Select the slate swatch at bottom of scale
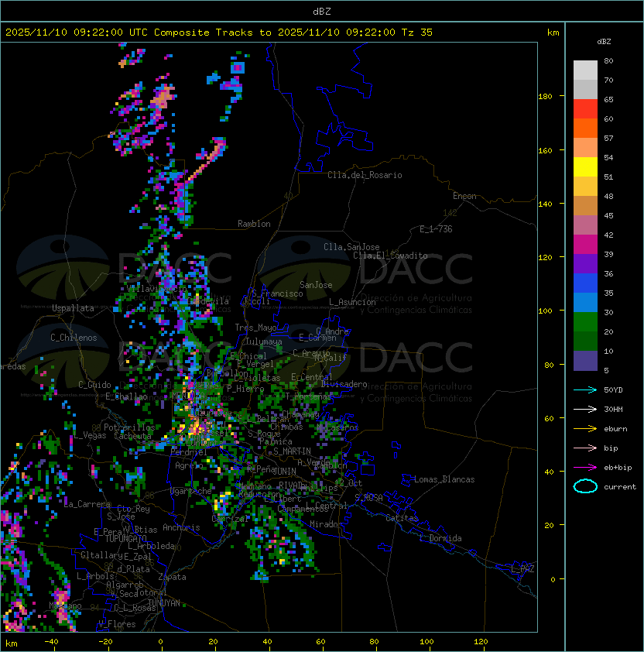Screen dimensions: 644x652 (x=585, y=361)
